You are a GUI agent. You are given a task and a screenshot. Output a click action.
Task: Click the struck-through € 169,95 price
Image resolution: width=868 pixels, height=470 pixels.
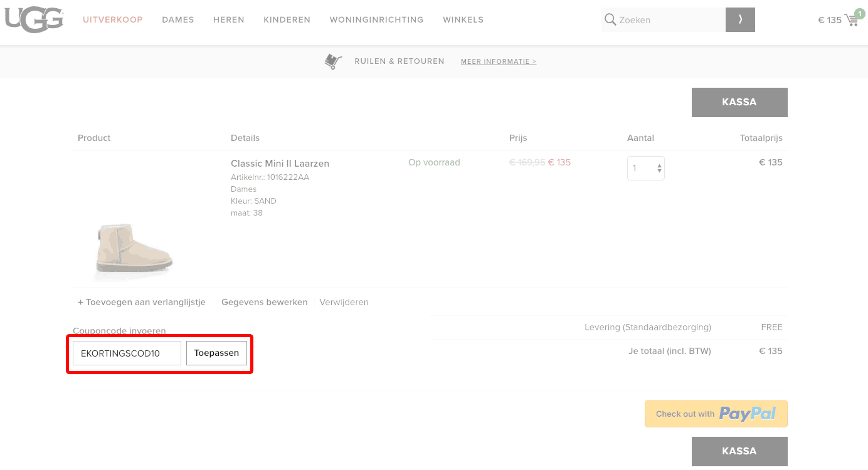pyautogui.click(x=527, y=162)
